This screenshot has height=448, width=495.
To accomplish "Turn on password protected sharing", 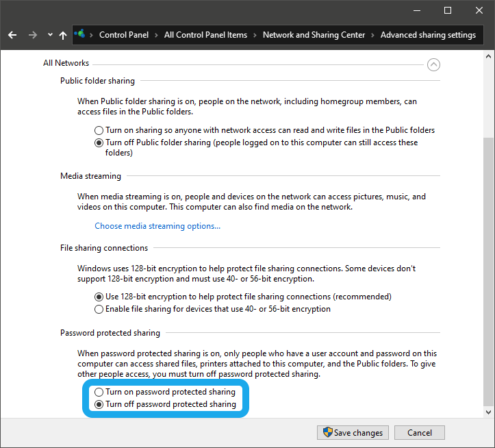I will 99,393.
